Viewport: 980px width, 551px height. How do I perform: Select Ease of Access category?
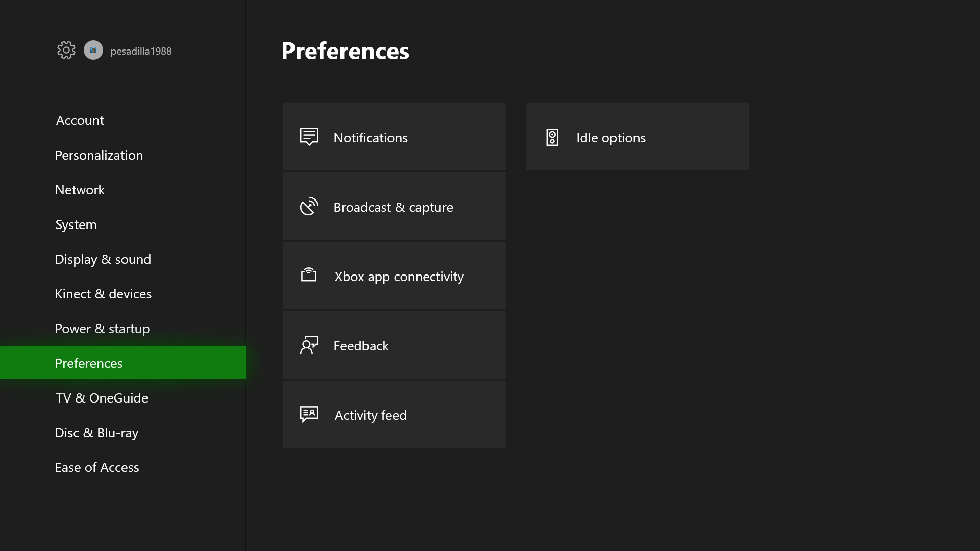97,467
